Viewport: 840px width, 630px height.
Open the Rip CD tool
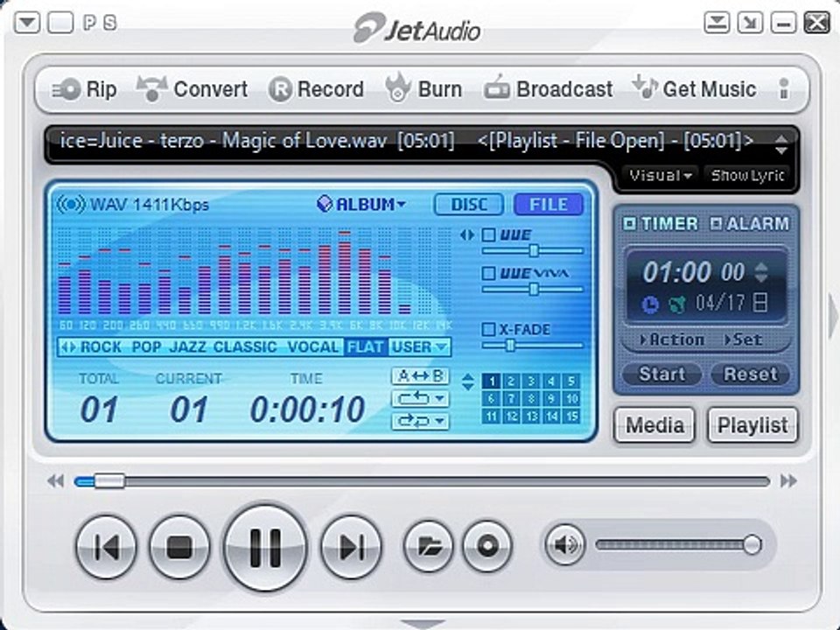coord(84,89)
